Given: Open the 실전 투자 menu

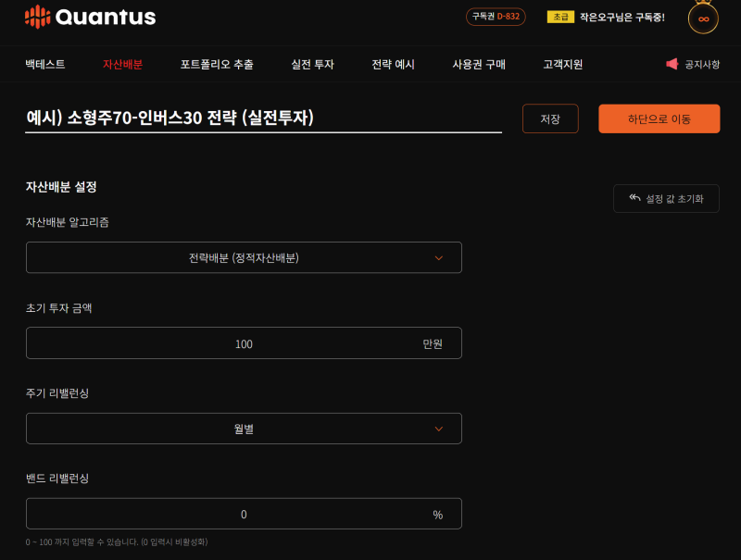Looking at the screenshot, I should 312,64.
